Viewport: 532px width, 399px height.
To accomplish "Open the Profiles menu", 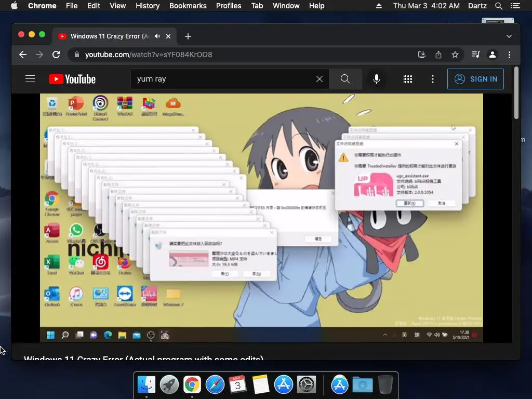I will click(x=229, y=6).
